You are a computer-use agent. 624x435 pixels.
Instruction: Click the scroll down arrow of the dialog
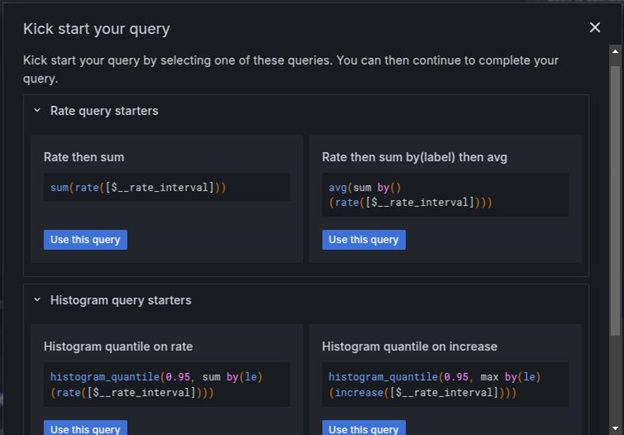tap(615, 427)
